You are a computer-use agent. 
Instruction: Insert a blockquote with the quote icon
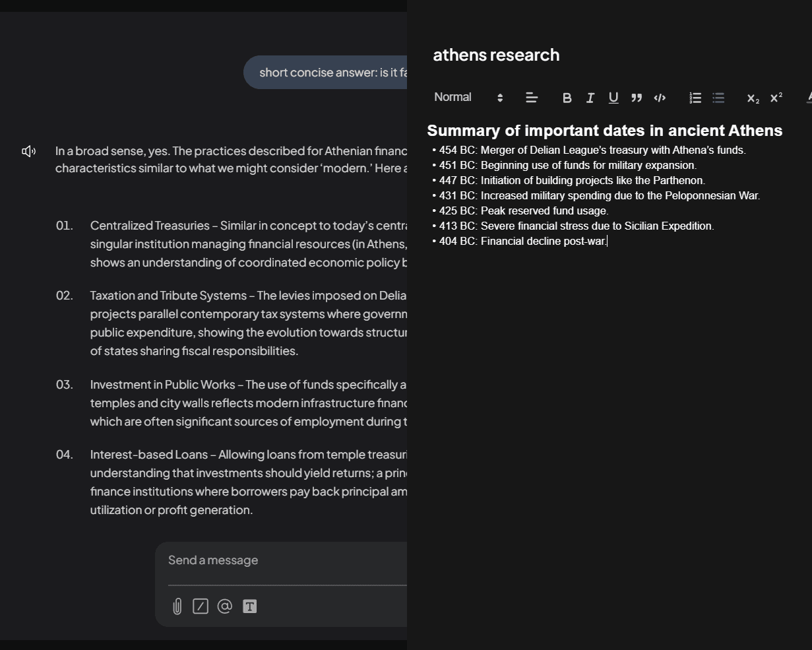pyautogui.click(x=637, y=98)
